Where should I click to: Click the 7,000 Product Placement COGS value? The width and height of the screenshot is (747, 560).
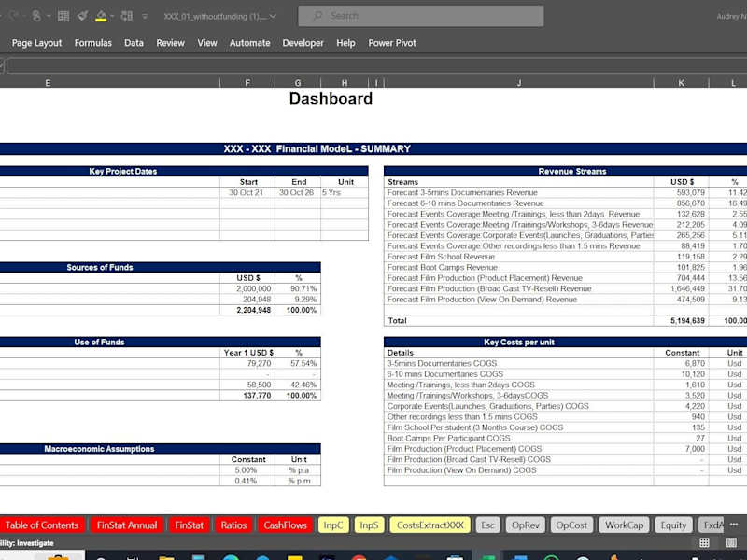tap(681, 449)
